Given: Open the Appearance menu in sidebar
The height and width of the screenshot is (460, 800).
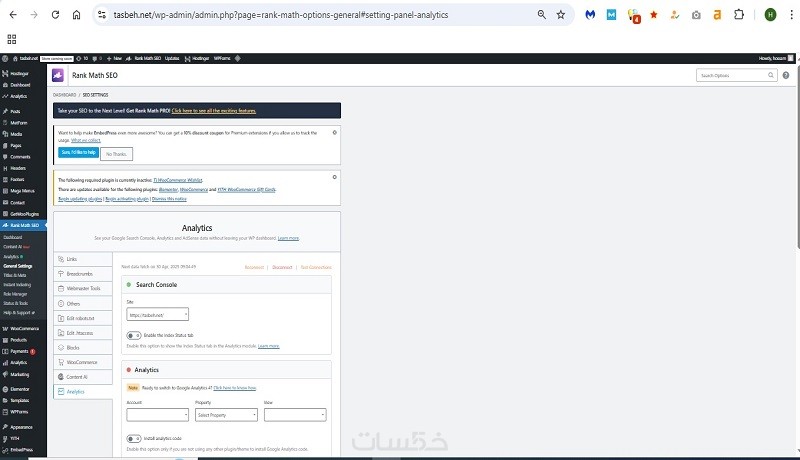Looking at the screenshot, I should [x=23, y=427].
